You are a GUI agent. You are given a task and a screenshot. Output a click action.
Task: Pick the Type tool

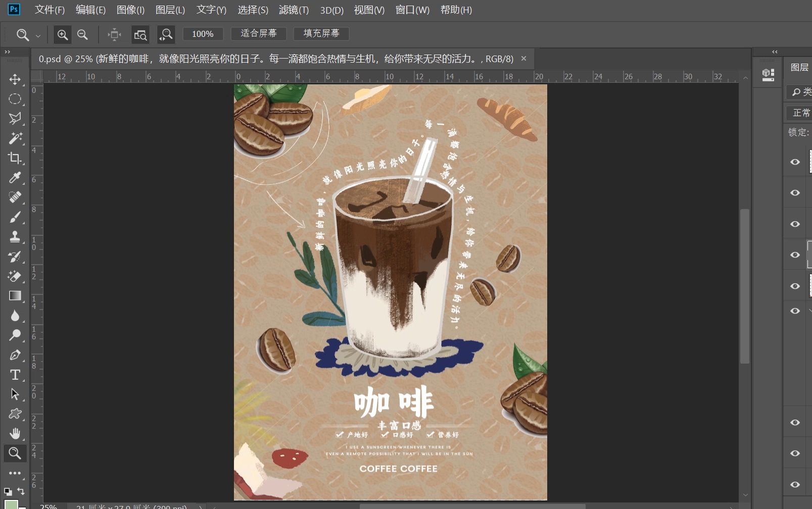[15, 375]
